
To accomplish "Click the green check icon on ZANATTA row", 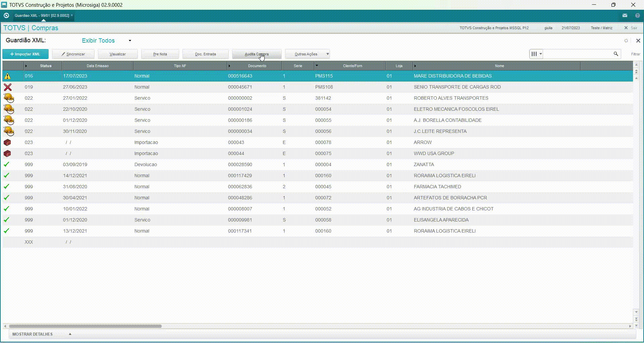I will click(6, 164).
